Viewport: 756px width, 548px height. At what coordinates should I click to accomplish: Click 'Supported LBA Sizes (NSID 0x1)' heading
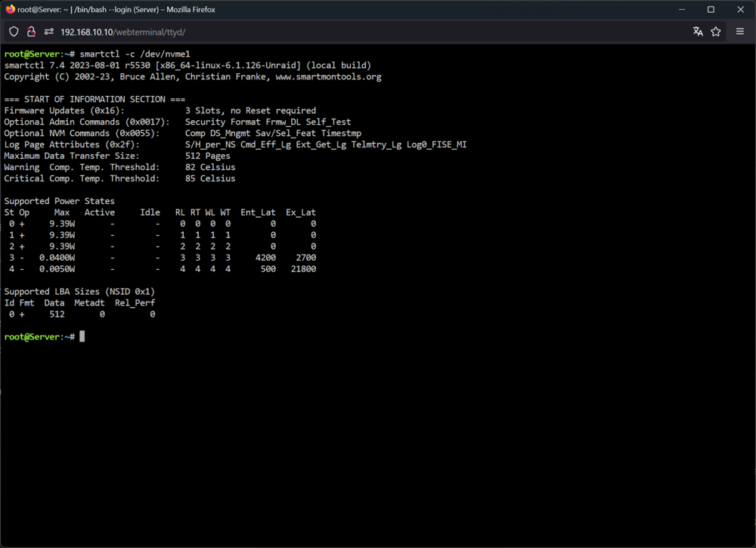pyautogui.click(x=79, y=292)
